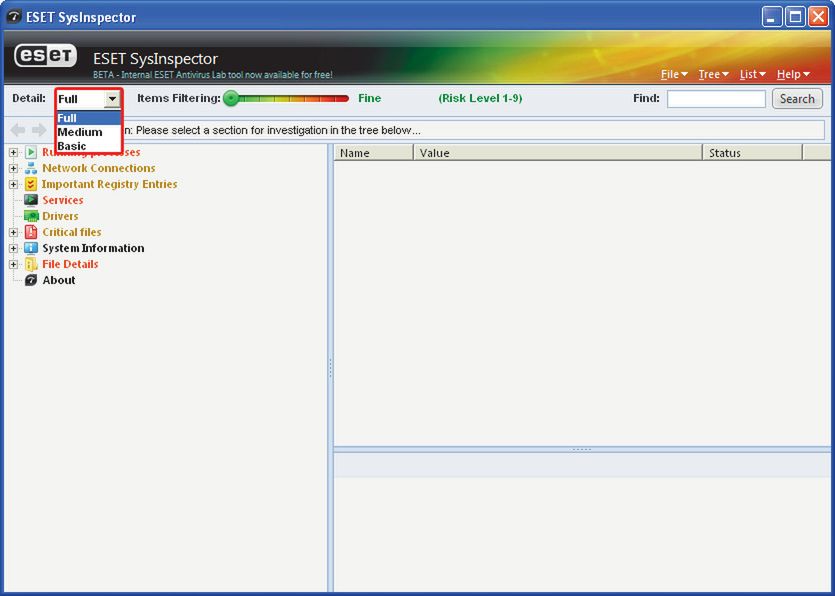835x596 pixels.
Task: Click the Items Filtering slider handle
Action: [231, 99]
